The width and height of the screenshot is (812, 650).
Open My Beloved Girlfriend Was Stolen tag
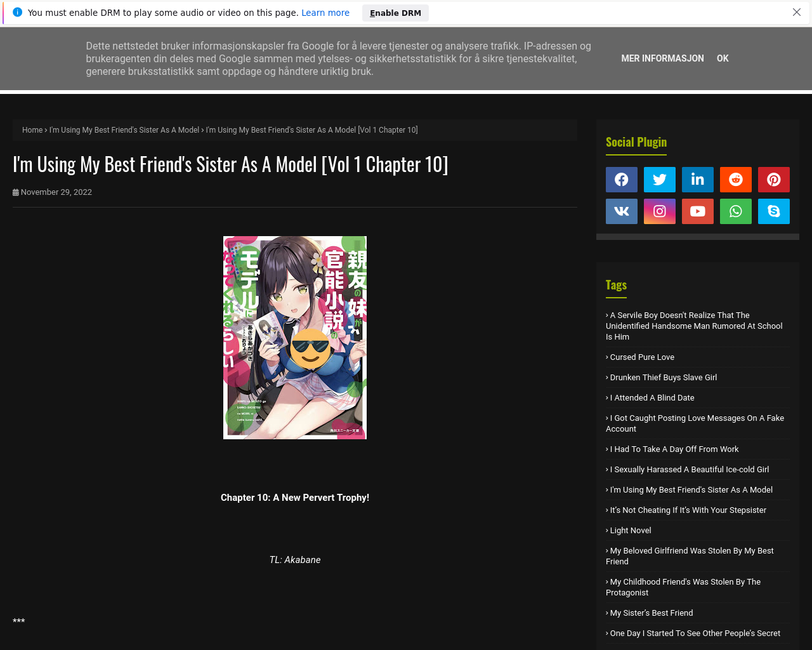[690, 556]
